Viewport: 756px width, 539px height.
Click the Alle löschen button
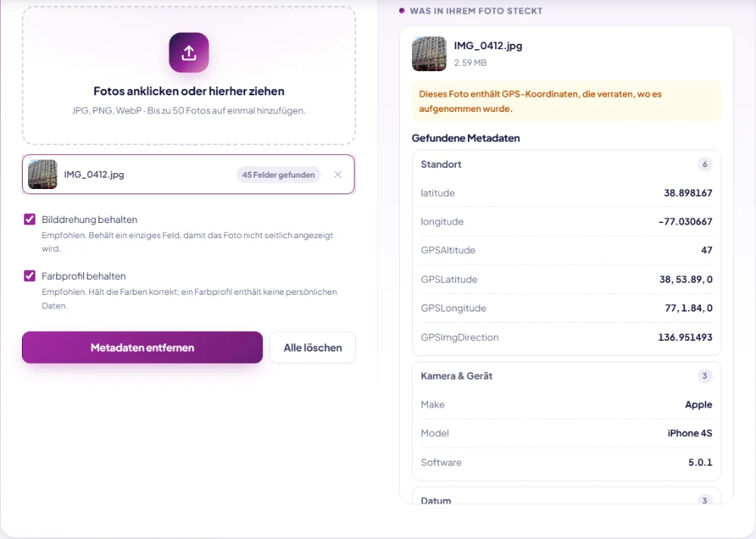click(312, 347)
